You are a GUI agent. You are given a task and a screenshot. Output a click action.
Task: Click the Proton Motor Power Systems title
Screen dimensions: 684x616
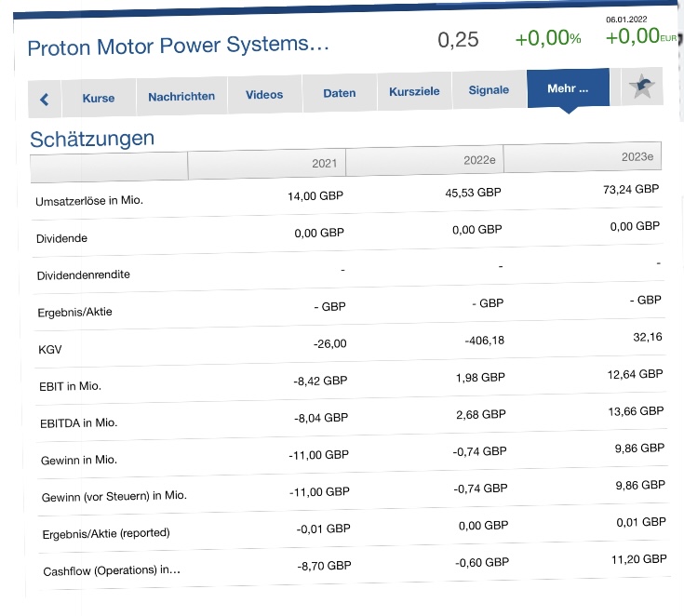179,46
